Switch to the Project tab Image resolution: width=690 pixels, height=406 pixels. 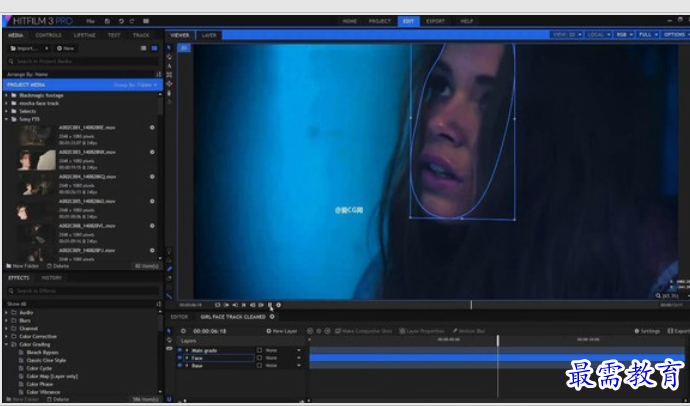tap(379, 21)
